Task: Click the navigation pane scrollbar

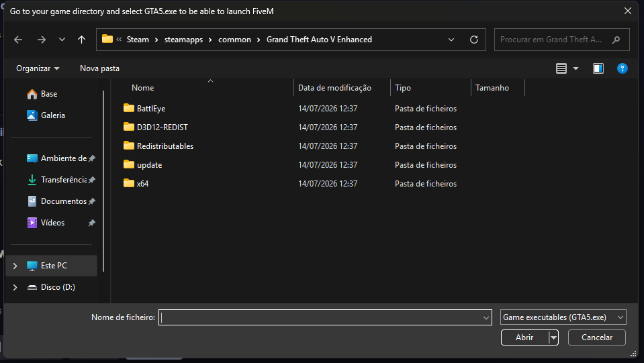Action: (x=103, y=181)
